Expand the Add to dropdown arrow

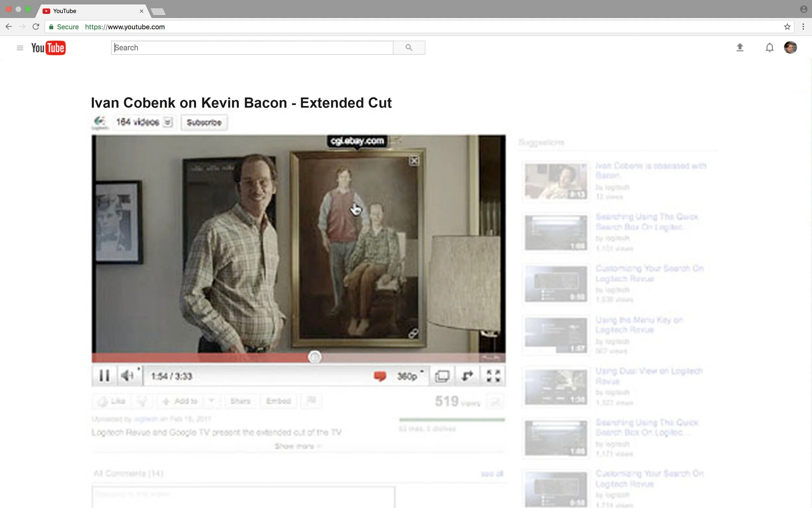pos(211,400)
